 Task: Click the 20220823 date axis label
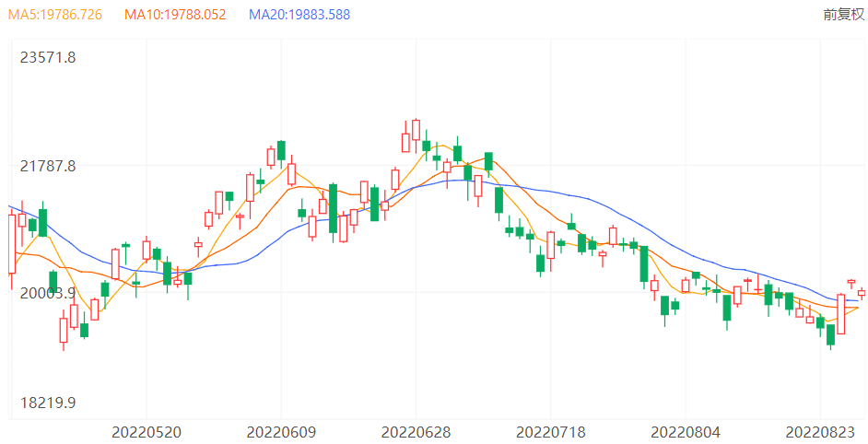tap(820, 432)
